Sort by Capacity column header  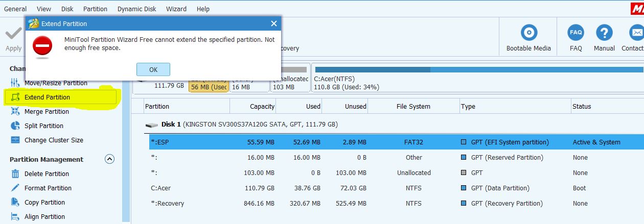(x=253, y=106)
